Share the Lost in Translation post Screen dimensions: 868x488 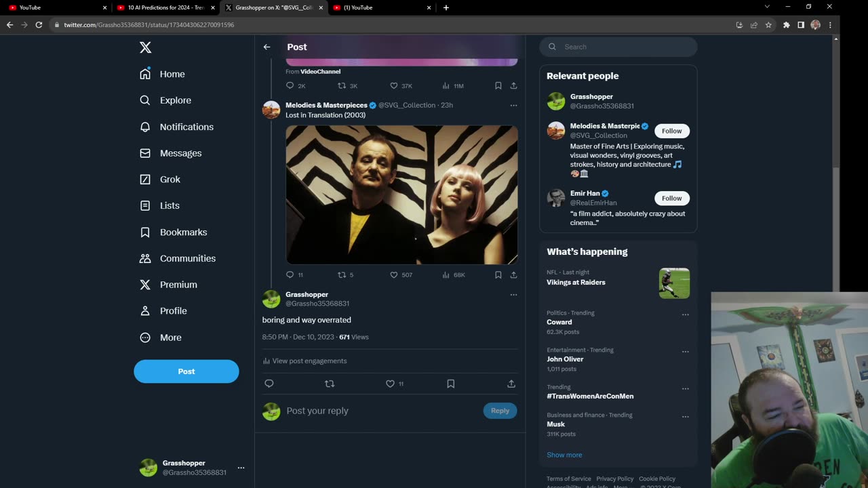click(x=513, y=274)
